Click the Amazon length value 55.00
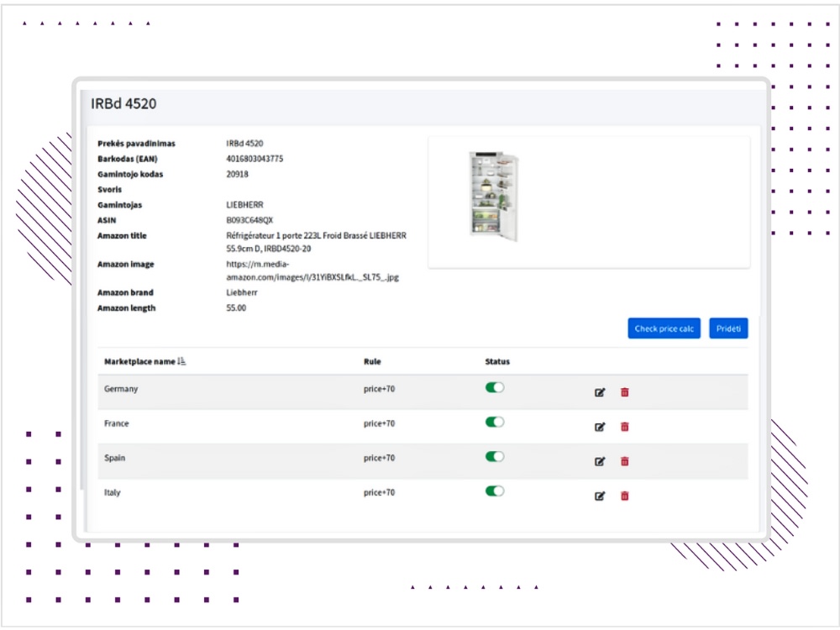 click(236, 308)
